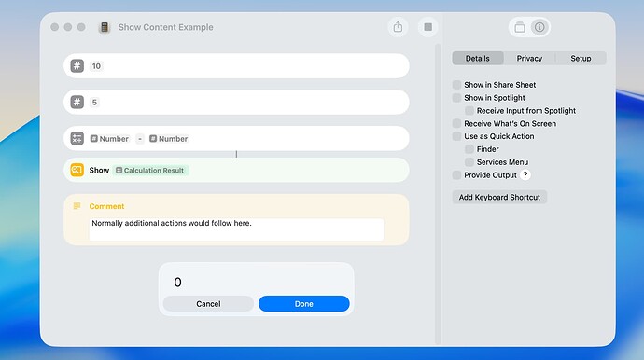Viewport: 644px width, 360px height.
Task: Enable Receive What's On Screen
Action: [x=456, y=123]
